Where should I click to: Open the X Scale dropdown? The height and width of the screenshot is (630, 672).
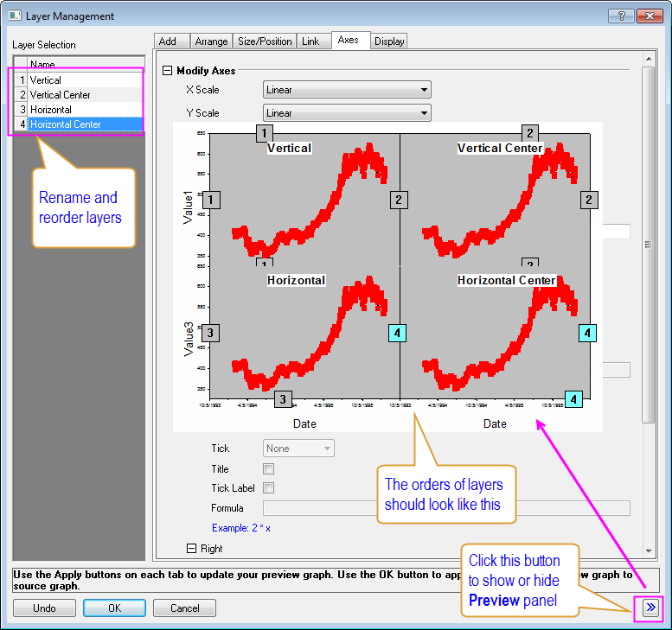346,90
